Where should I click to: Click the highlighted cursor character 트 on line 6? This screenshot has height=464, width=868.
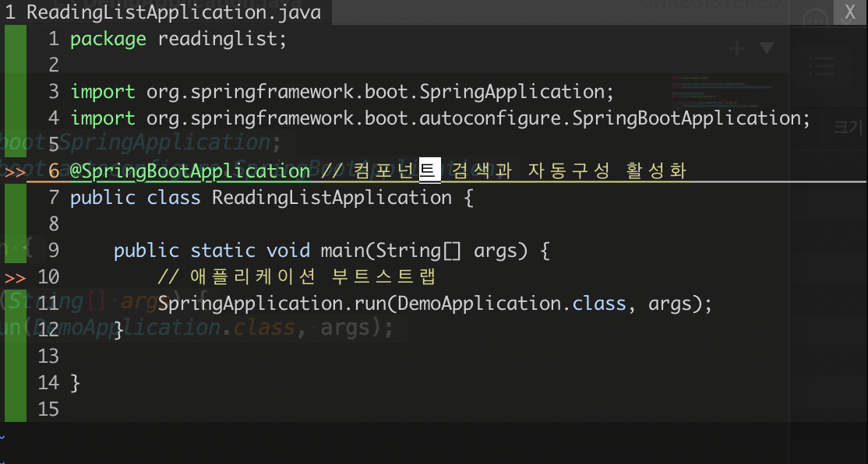(430, 170)
